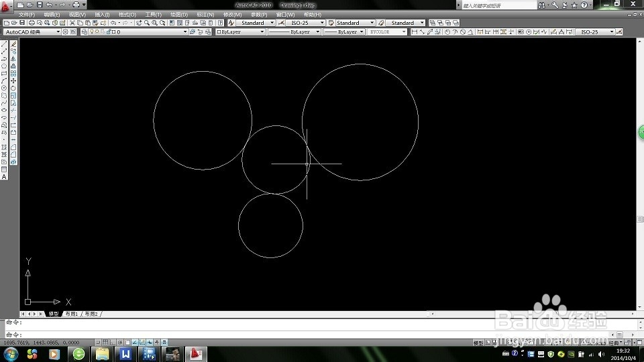The image size is (644, 362).
Task: Click the Cut scissors icon
Action: tap(72, 23)
